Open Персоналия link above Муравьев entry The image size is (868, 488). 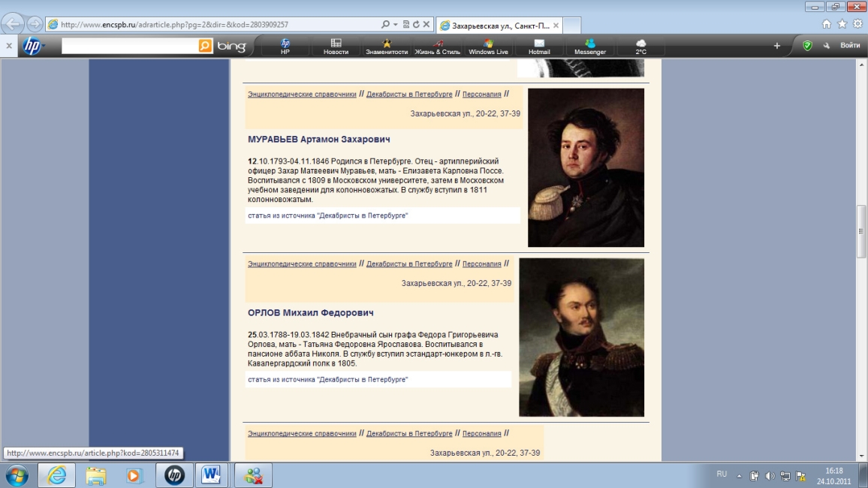point(481,94)
